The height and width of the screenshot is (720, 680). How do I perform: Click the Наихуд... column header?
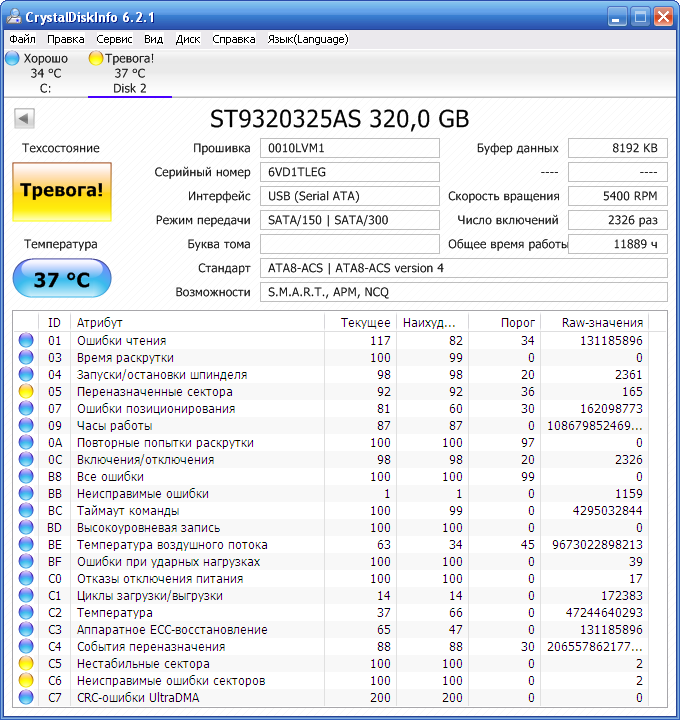[x=433, y=322]
